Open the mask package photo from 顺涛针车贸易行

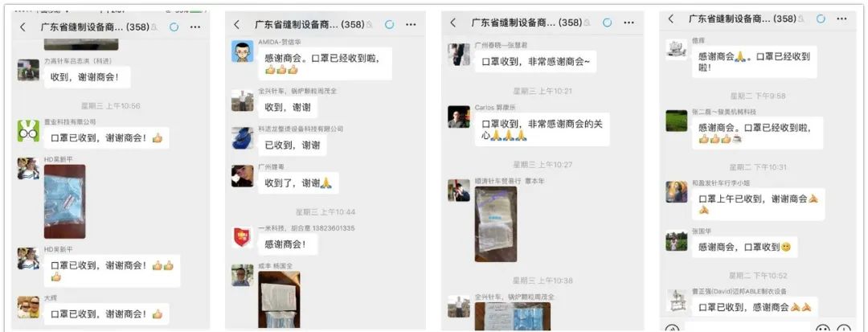[x=496, y=224]
